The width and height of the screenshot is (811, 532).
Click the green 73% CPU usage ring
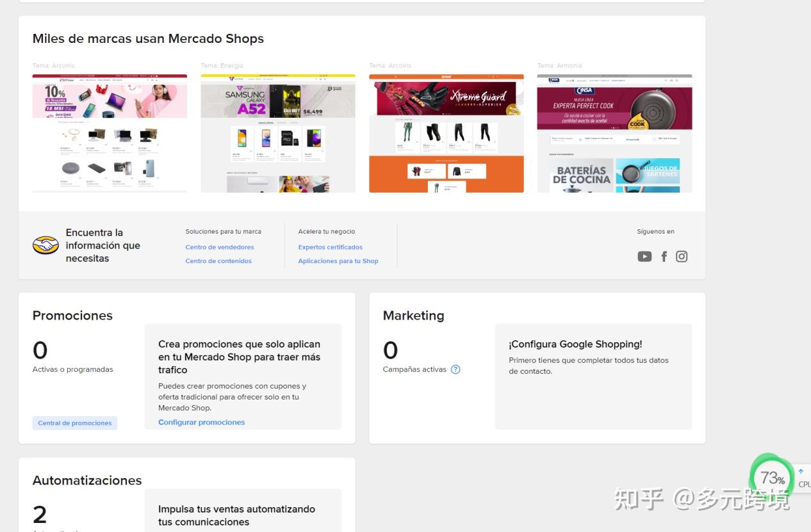771,477
